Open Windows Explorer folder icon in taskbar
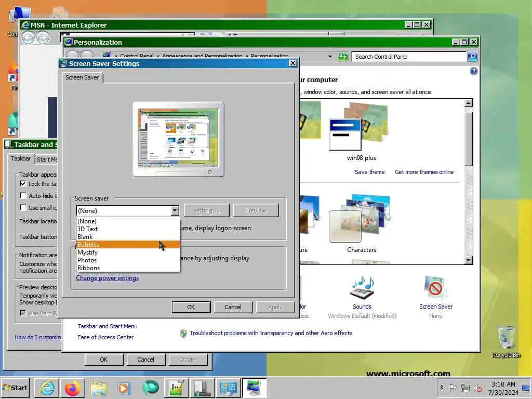Image resolution: width=532 pixels, height=399 pixels. 99,388
